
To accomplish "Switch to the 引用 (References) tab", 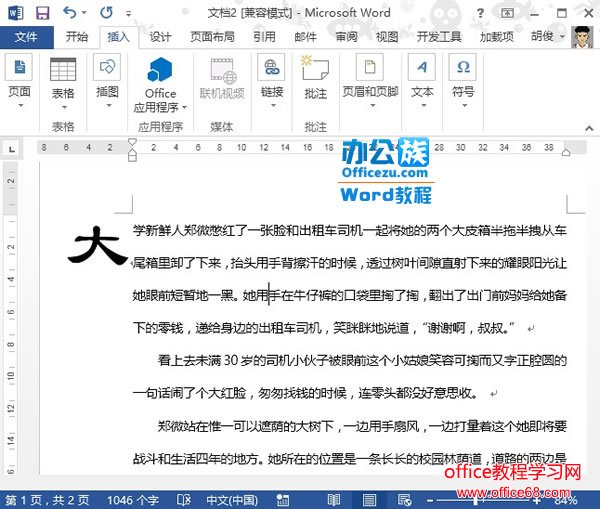I will click(x=264, y=37).
